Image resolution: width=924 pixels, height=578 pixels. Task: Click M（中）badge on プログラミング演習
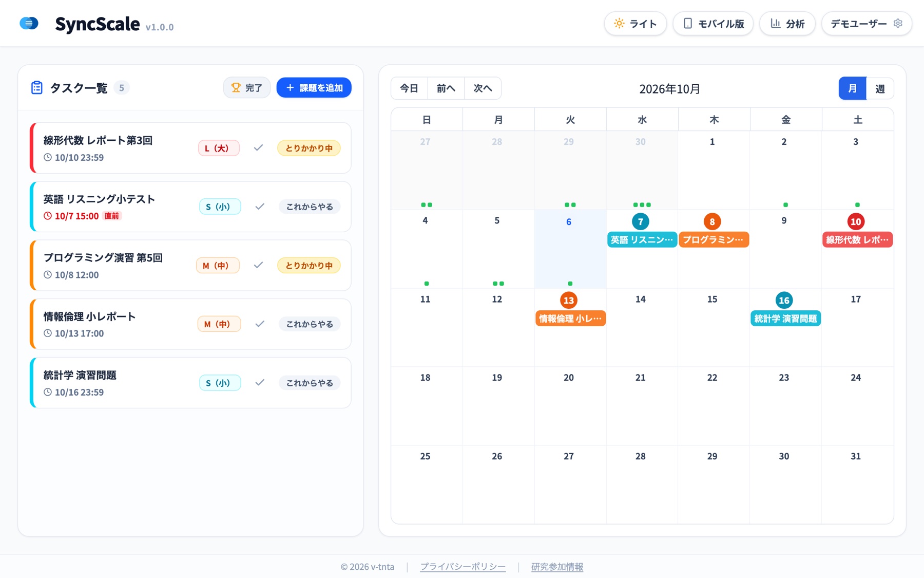(218, 265)
